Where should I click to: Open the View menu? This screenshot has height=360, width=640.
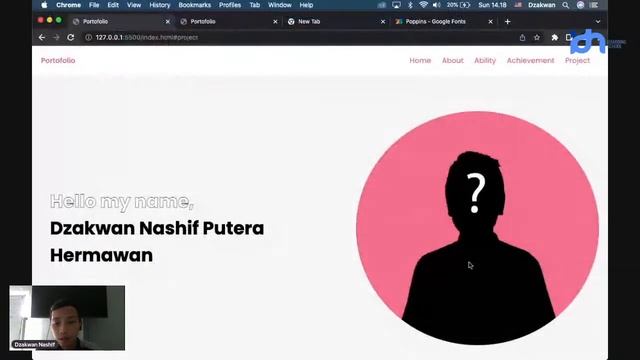(133, 5)
